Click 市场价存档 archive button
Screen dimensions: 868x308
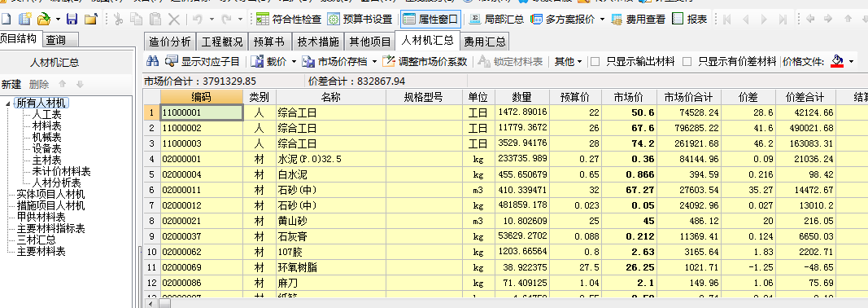coord(335,62)
